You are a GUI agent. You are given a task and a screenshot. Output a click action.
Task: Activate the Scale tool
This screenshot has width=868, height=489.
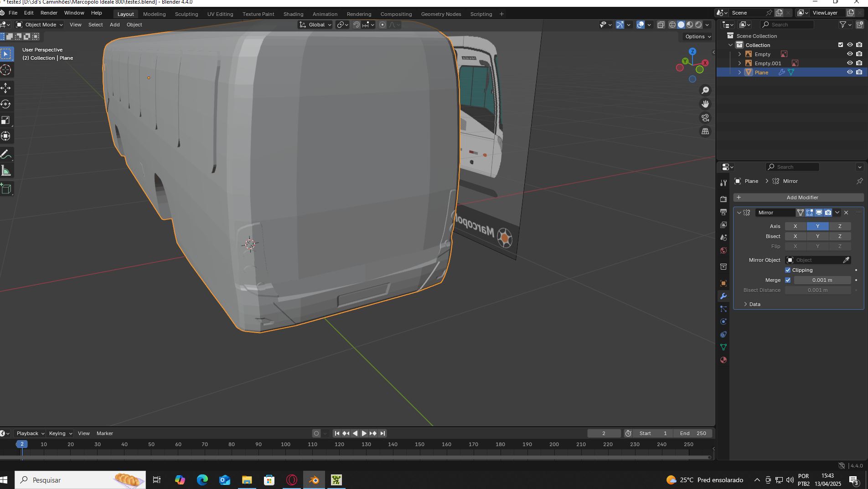(6, 120)
